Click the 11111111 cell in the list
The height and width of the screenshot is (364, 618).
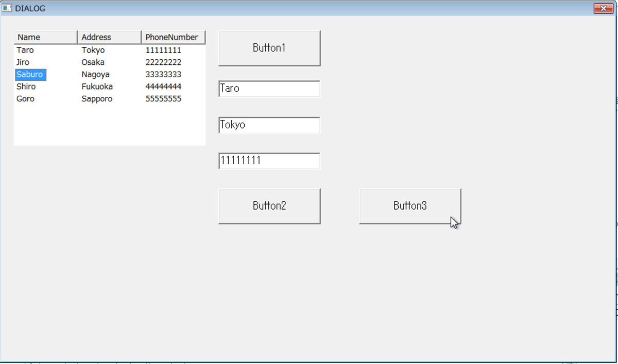coord(163,50)
